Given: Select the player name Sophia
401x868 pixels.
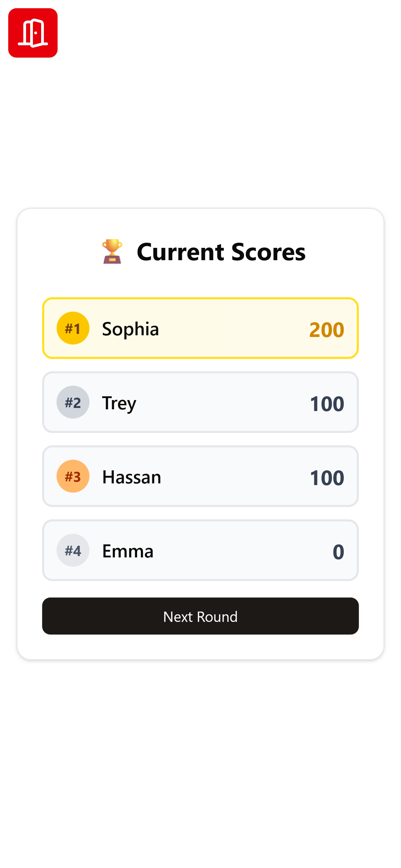Looking at the screenshot, I should pos(131,329).
